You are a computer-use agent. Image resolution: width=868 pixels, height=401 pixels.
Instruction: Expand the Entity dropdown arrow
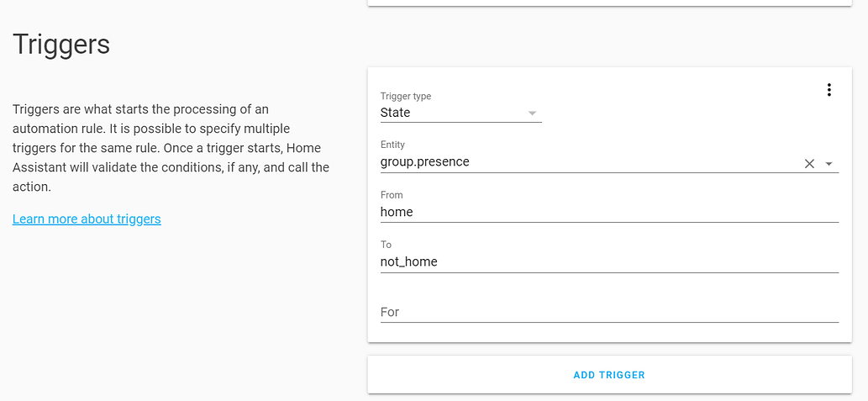click(829, 163)
